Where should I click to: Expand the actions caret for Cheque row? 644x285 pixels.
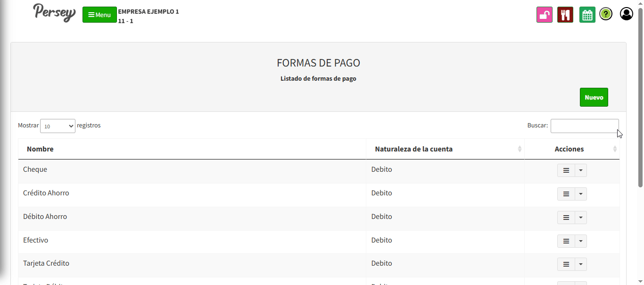(x=581, y=170)
